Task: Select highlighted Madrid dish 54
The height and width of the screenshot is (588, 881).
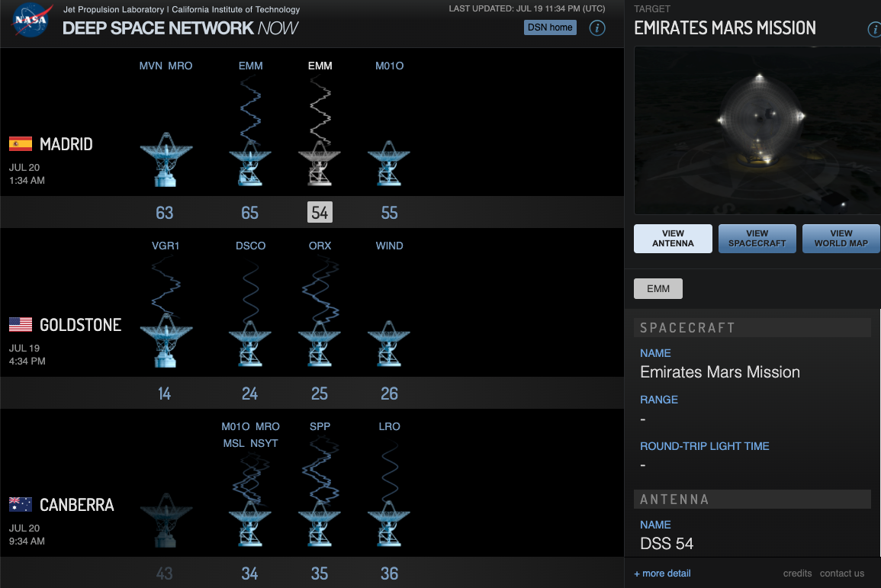Action: (319, 163)
